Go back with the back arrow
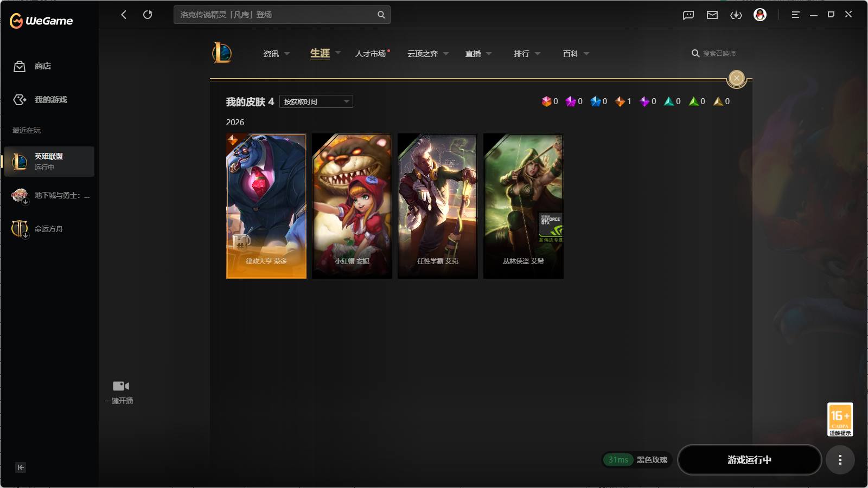This screenshot has width=868, height=488. (x=124, y=15)
